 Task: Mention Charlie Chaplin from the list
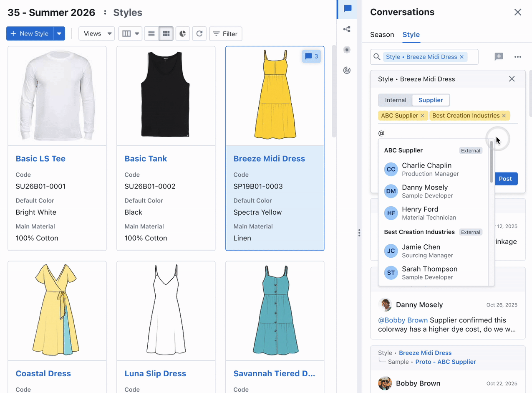(433, 169)
